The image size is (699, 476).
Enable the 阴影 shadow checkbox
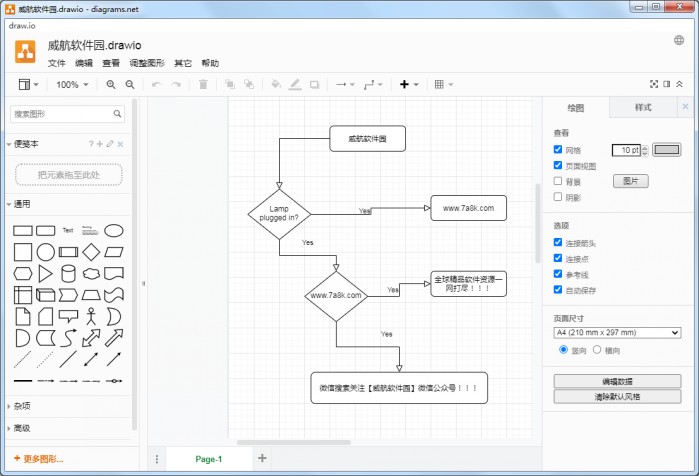558,197
